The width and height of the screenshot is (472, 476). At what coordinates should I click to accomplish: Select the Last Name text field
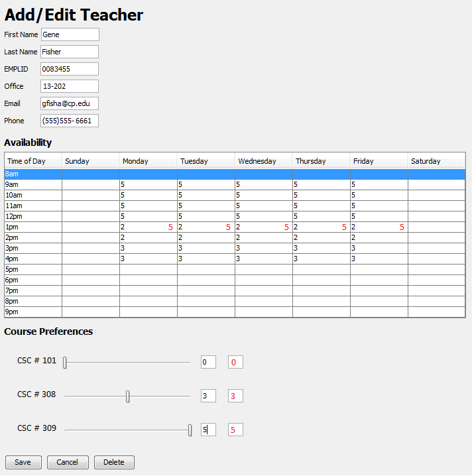coord(70,52)
